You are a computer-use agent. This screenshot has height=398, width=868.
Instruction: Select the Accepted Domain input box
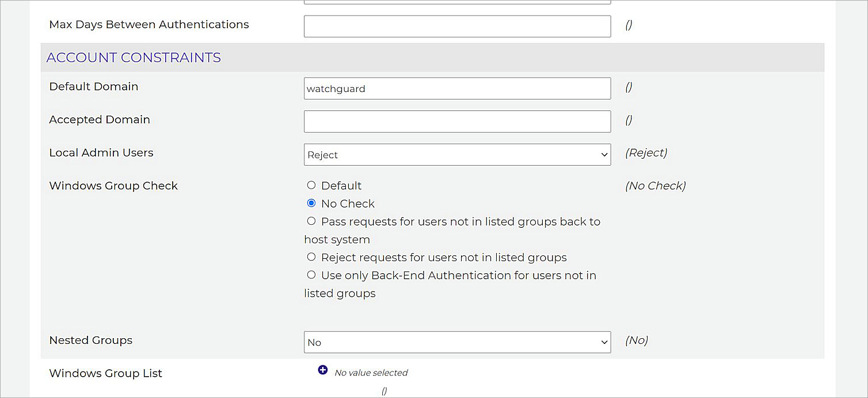457,121
